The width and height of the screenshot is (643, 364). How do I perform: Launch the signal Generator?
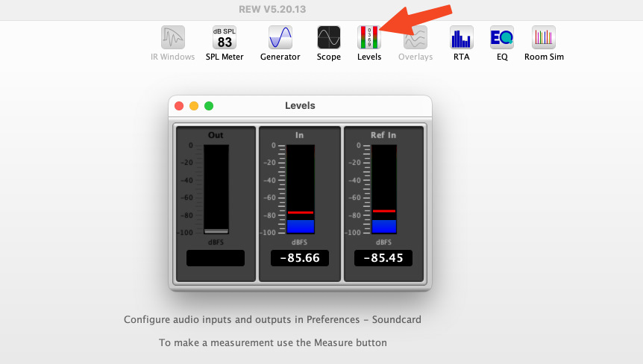pos(280,43)
